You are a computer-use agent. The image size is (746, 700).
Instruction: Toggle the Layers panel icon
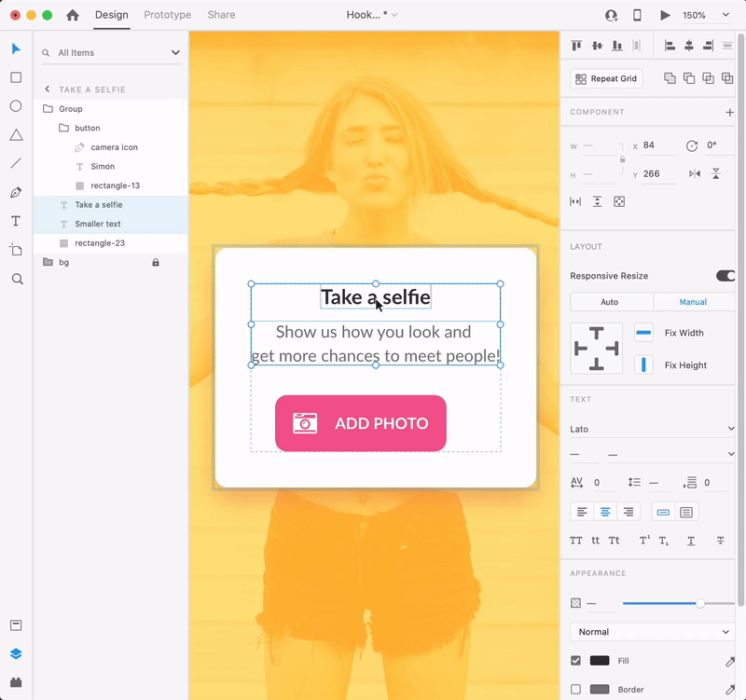click(x=16, y=654)
